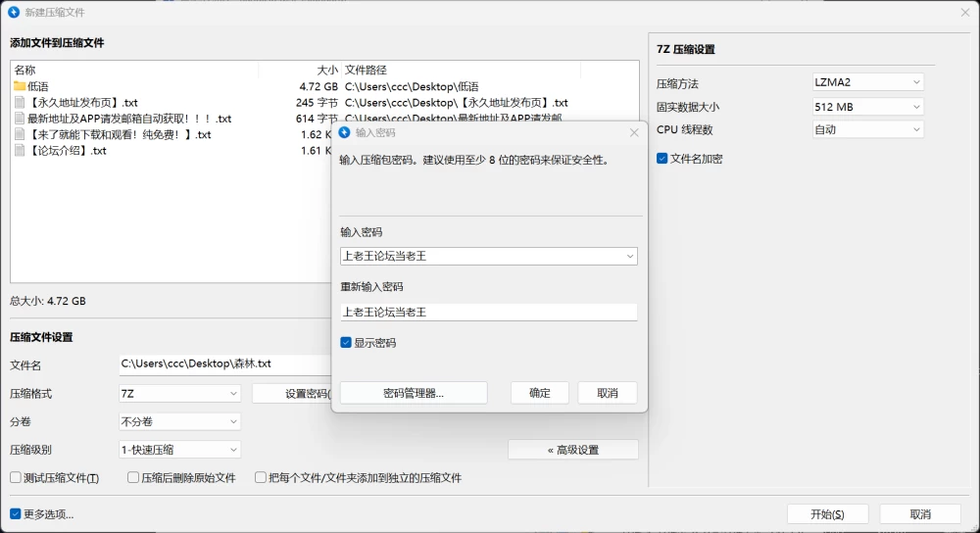Click file icon of 【来了就能下载和观看 row
Screen dimensions: 980x533
20,134
